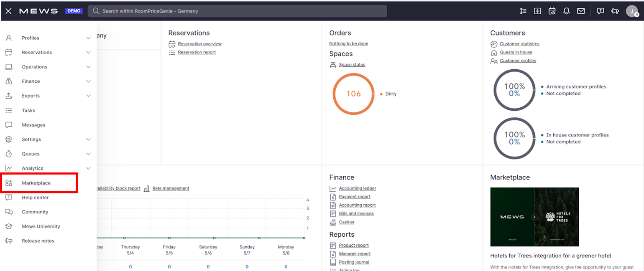644x271 pixels.
Task: Click the notifications bell icon
Action: tap(566, 11)
